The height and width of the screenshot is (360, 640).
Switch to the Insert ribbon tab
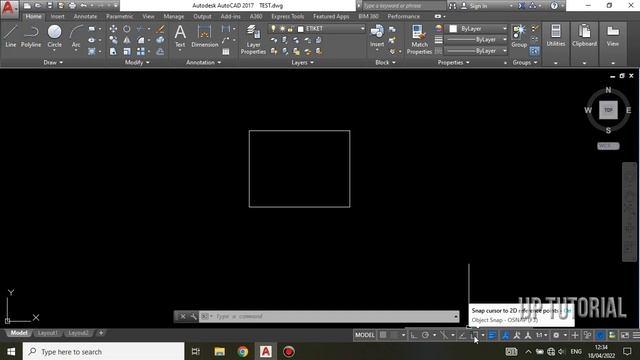point(58,16)
